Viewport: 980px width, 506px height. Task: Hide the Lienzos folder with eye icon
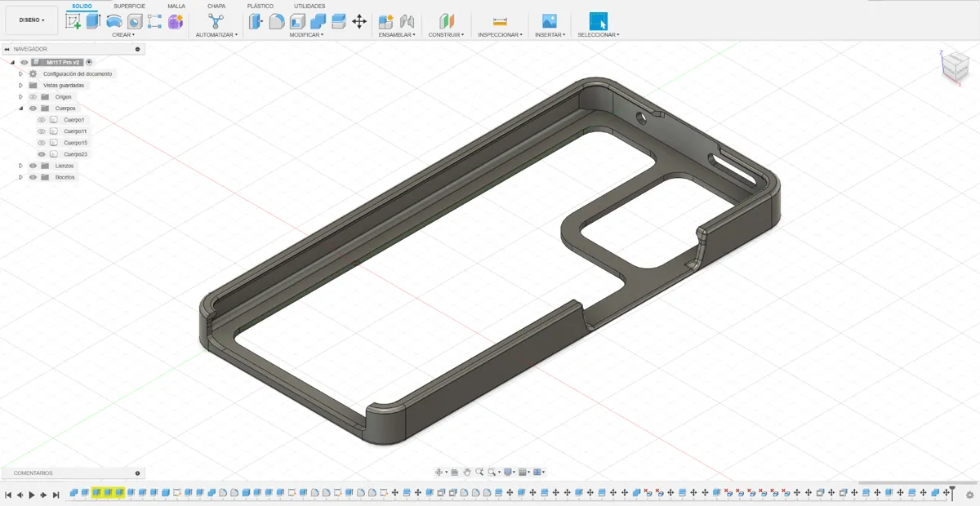click(x=33, y=165)
